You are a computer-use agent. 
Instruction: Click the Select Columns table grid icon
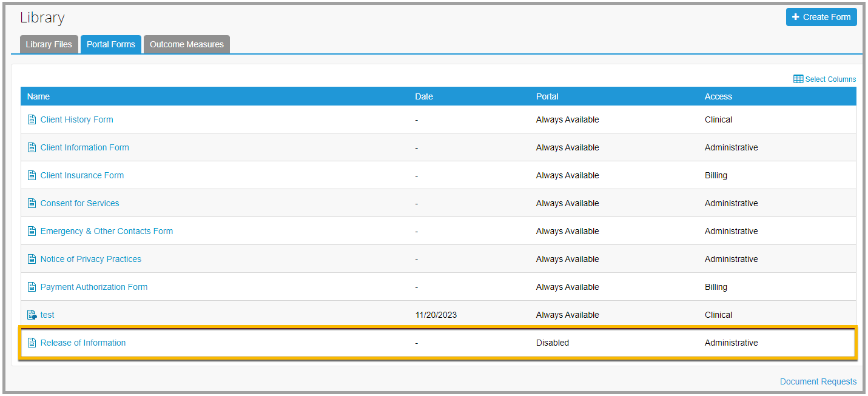798,79
